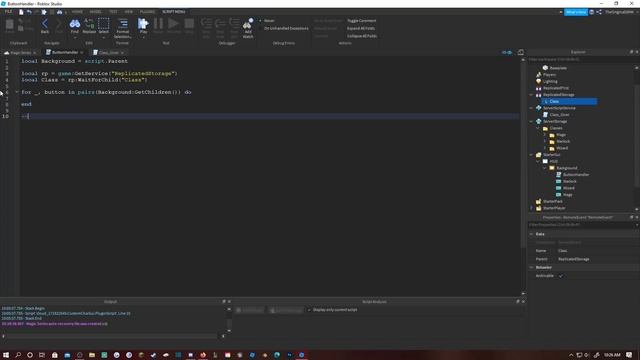Switch to the HOME ribbon tab
Viewport: 640px width, 360px height.
77,12
